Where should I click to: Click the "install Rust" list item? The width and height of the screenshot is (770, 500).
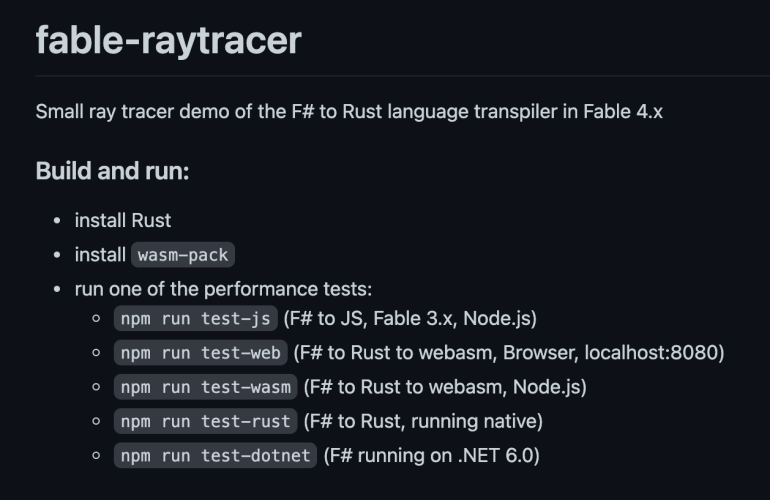point(122,220)
